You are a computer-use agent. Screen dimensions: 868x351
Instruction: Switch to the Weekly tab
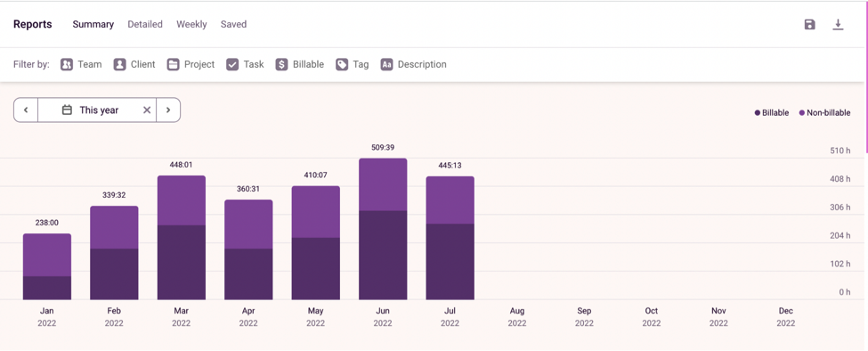tap(191, 24)
